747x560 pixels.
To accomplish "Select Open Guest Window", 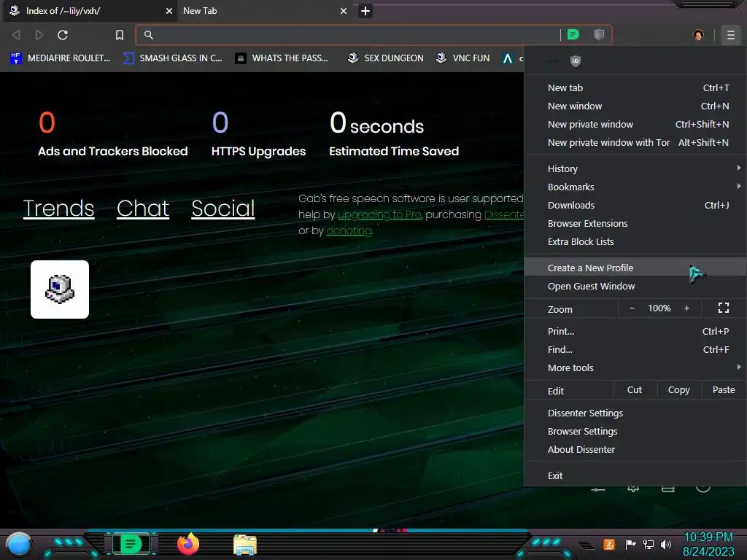I will pyautogui.click(x=635, y=286).
